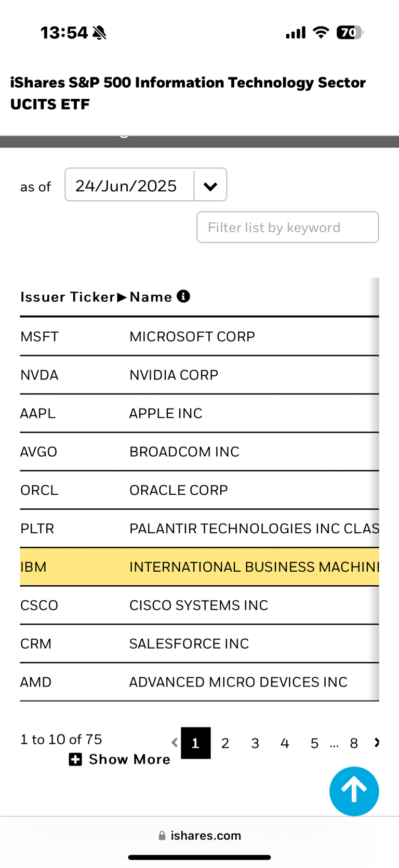399x868 pixels.
Task: Tap the ishares.com address bar
Action: 199,836
